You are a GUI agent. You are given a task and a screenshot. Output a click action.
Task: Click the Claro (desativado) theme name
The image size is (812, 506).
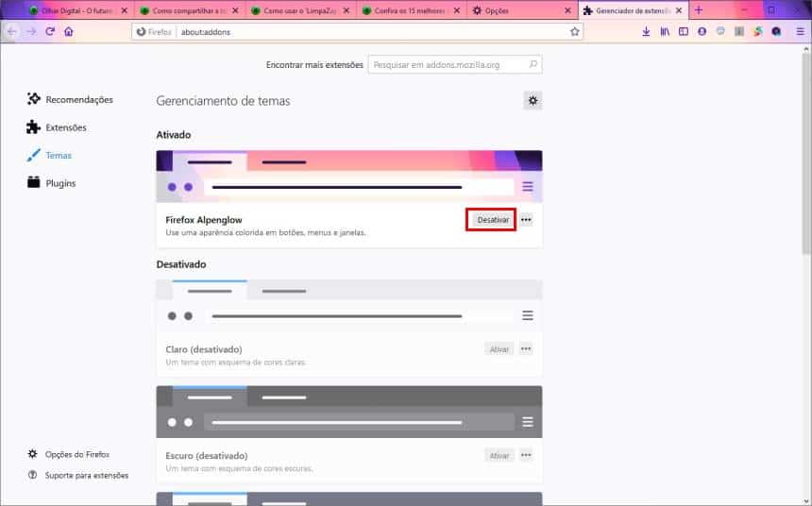(204, 349)
